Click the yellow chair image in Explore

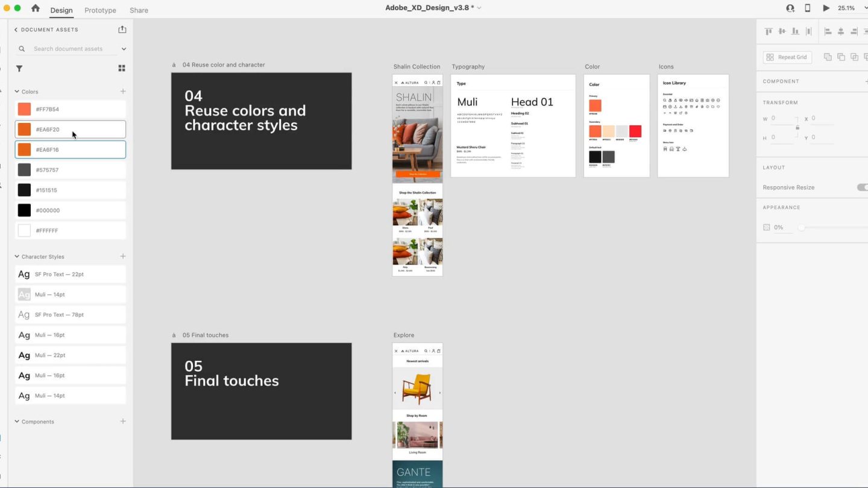(417, 389)
